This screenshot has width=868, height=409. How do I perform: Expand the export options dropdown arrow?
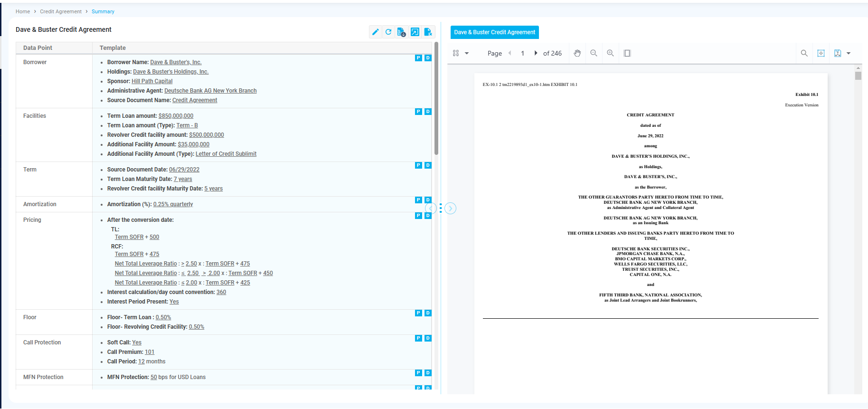[x=849, y=53]
